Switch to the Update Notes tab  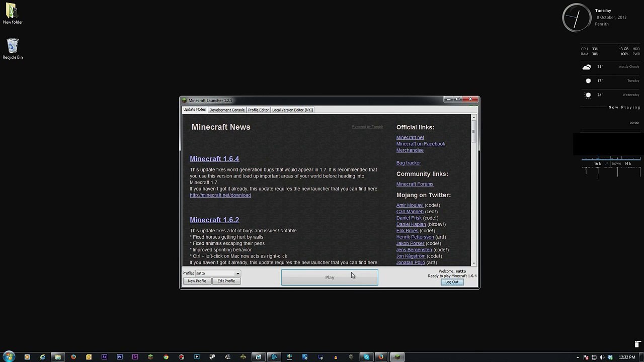pyautogui.click(x=194, y=110)
